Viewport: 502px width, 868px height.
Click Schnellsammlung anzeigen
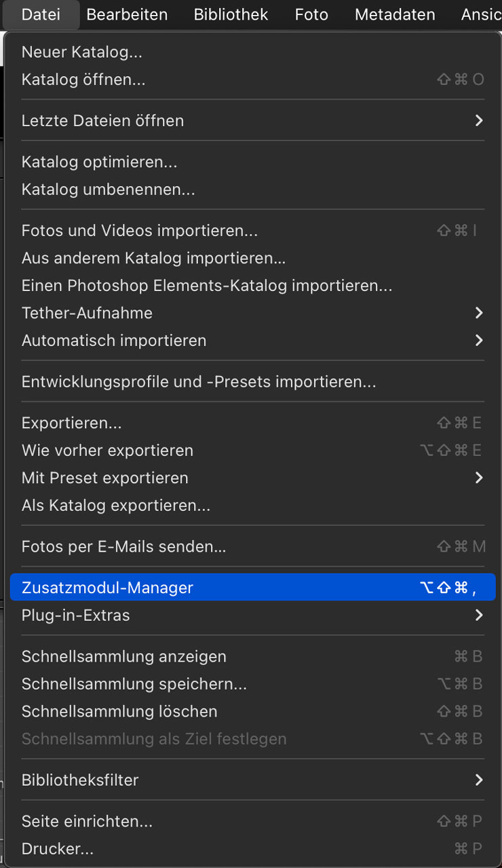click(x=124, y=656)
